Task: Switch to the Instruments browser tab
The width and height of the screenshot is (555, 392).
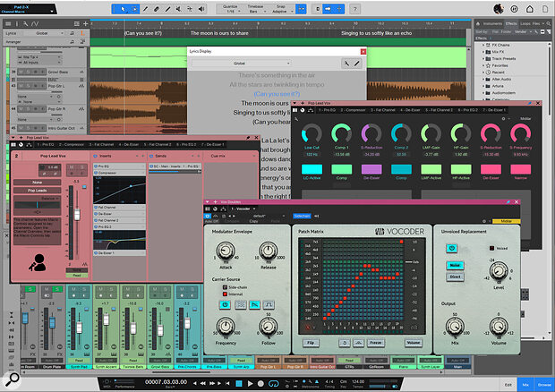Action: click(x=492, y=23)
